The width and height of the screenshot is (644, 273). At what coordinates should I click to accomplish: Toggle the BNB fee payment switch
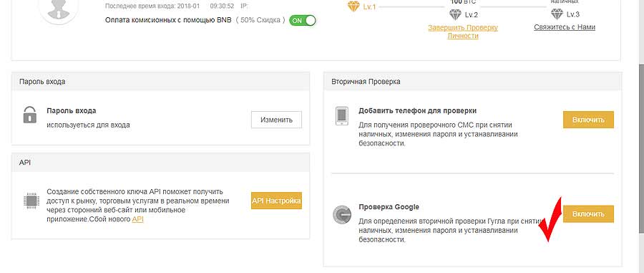point(302,20)
